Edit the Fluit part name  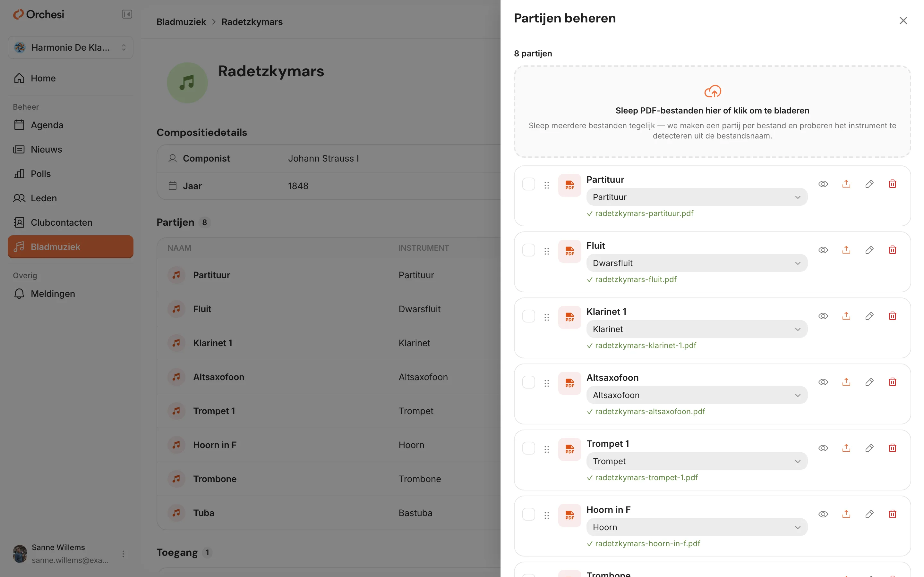click(x=869, y=250)
